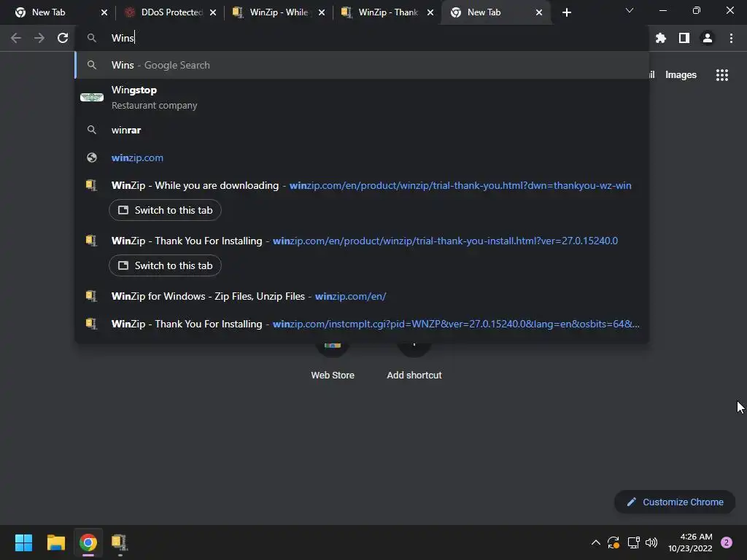Image resolution: width=747 pixels, height=560 pixels.
Task: Switch to the WinZip - Thank tab
Action: tap(388, 12)
